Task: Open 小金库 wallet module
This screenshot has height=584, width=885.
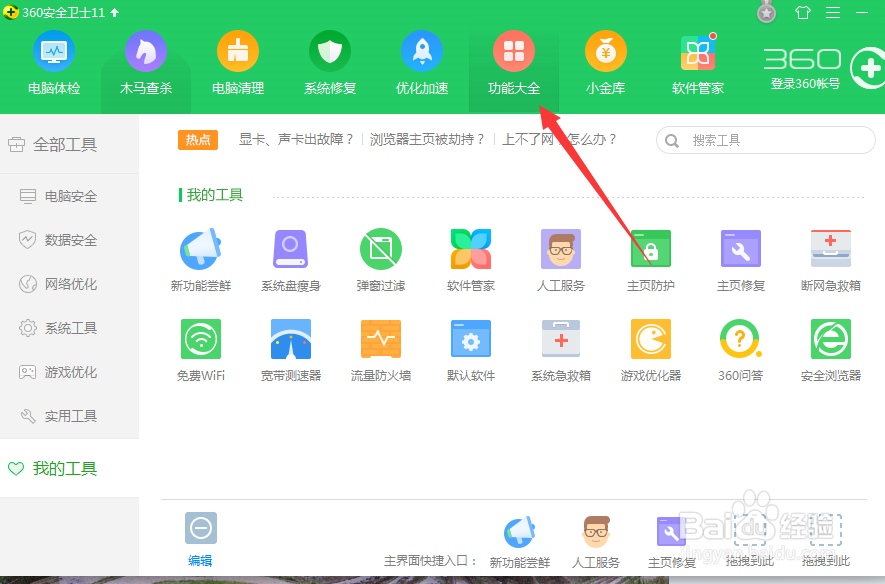Action: pos(606,63)
